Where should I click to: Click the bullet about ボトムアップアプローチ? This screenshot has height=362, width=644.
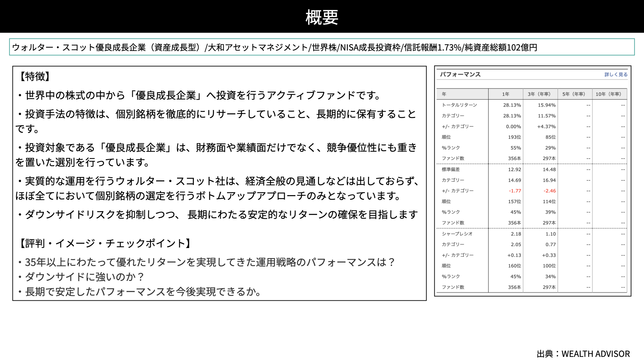point(217,188)
